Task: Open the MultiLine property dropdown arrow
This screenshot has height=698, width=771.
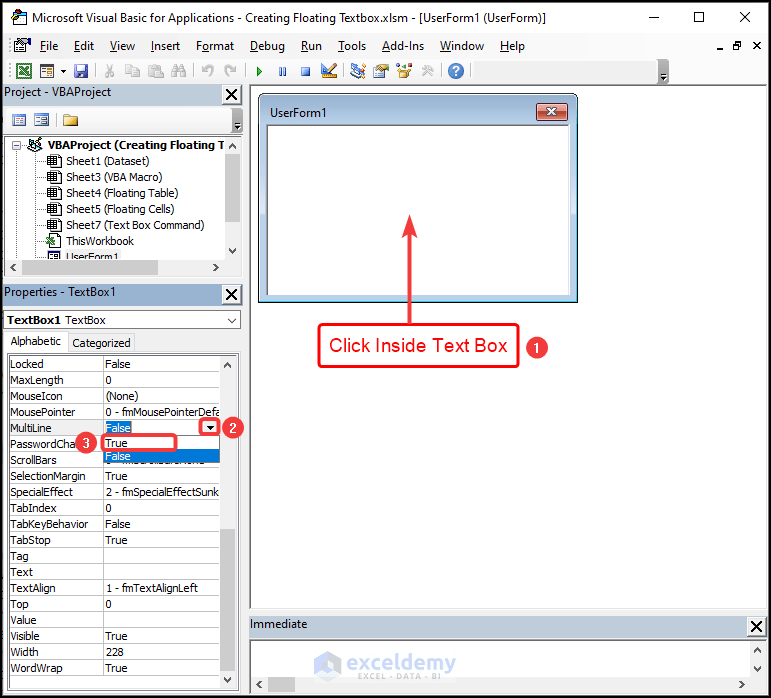Action: click(210, 428)
